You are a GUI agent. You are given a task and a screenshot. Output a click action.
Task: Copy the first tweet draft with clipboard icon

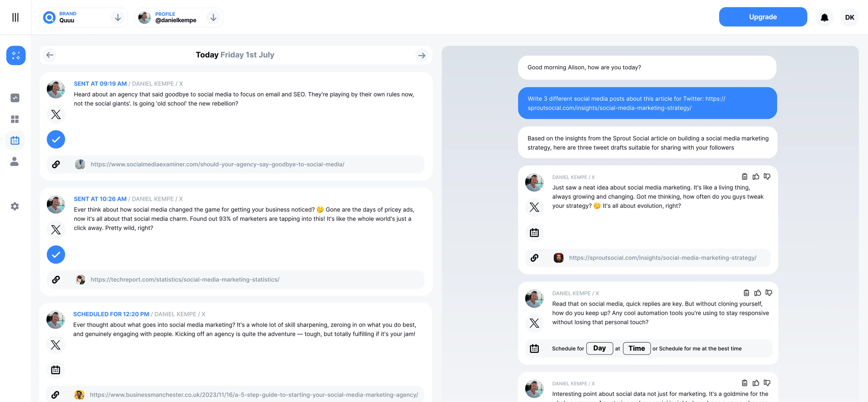click(744, 176)
